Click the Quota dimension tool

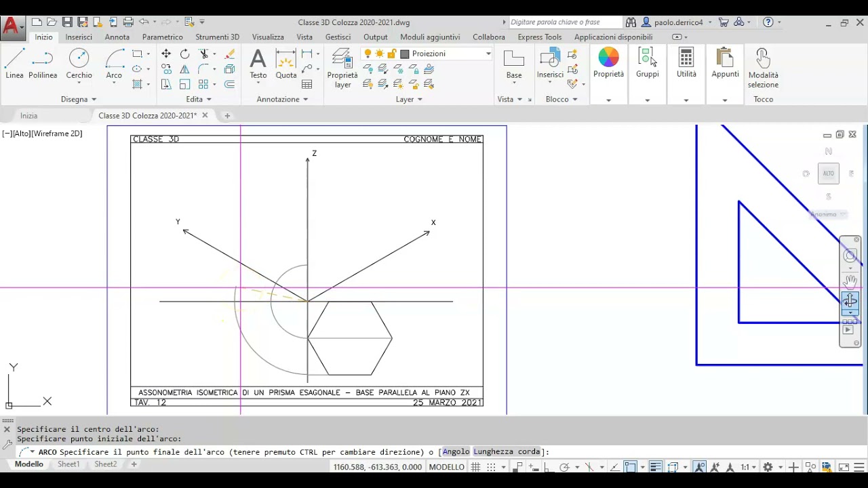point(286,64)
